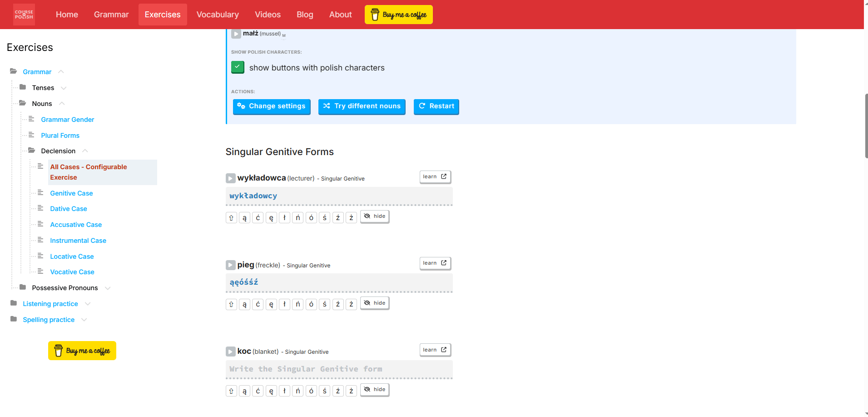The height and width of the screenshot is (417, 868).
Task: Click the answer field for "koc"
Action: (x=339, y=369)
